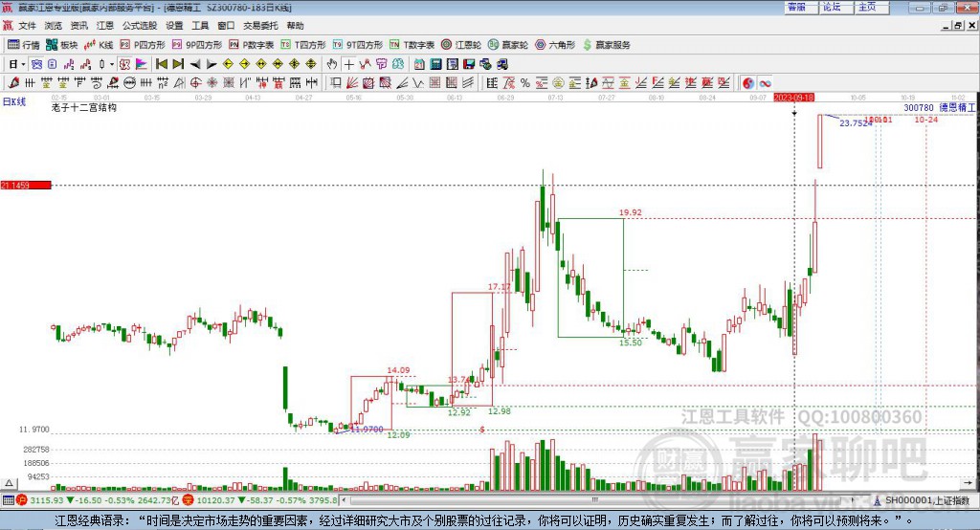Toggle the yin-yang icon
The height and width of the screenshot is (530, 980).
[748, 82]
